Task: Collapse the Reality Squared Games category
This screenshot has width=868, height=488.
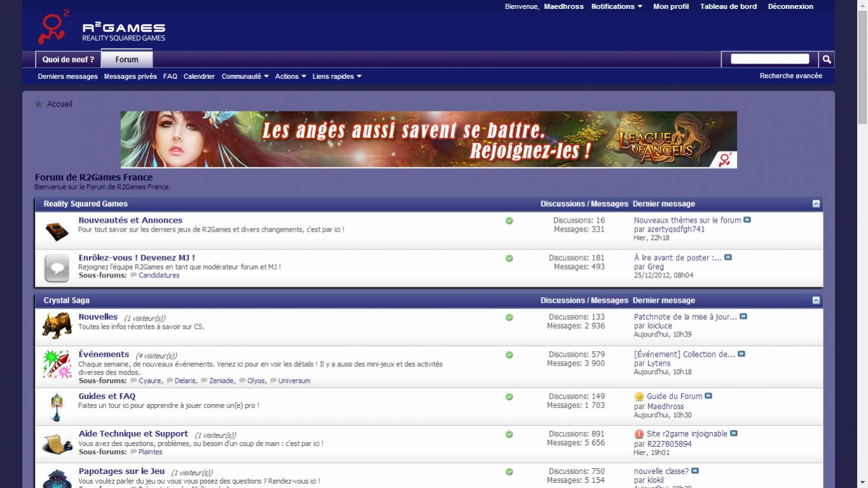Action: point(816,204)
